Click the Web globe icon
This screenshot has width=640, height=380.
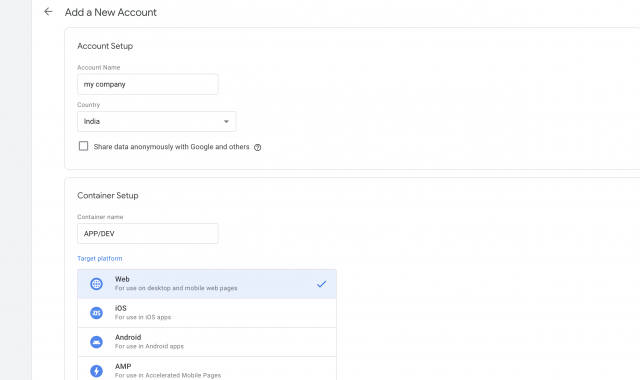(96, 284)
